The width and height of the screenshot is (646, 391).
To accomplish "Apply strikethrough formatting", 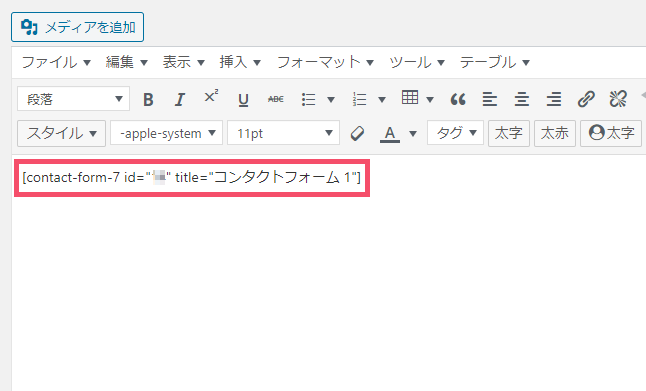I will (276, 99).
